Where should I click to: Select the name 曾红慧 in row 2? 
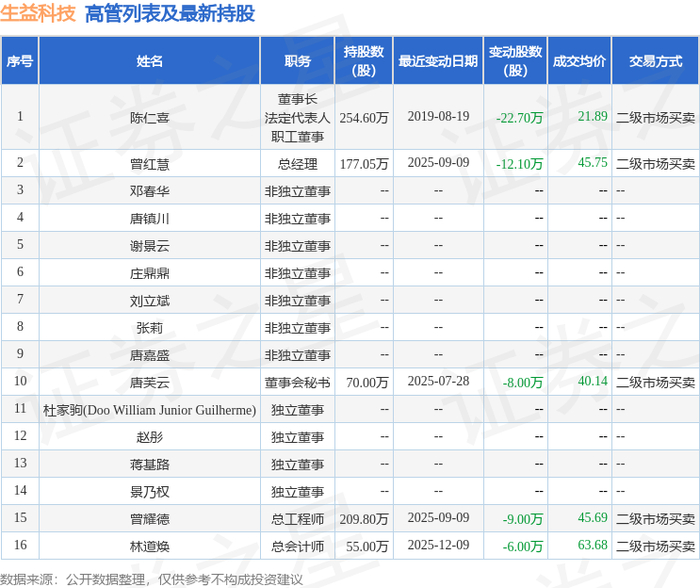point(150,164)
